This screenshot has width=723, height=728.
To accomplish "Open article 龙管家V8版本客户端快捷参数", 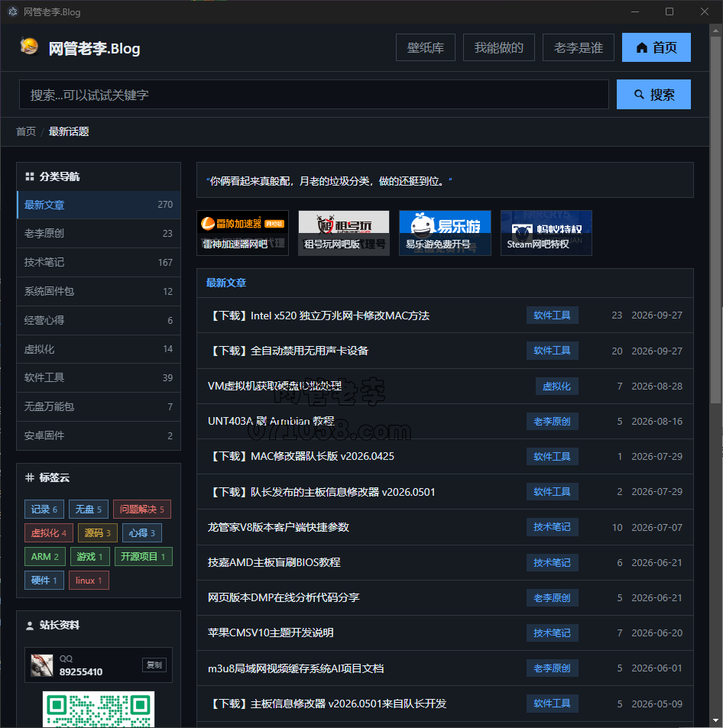I will tap(278, 527).
